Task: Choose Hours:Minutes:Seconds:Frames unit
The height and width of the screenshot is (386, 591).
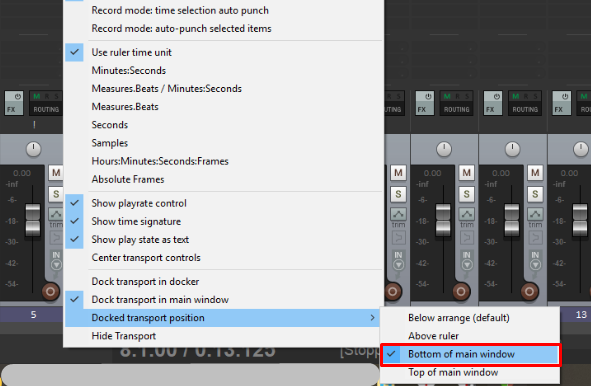Action: (224, 161)
